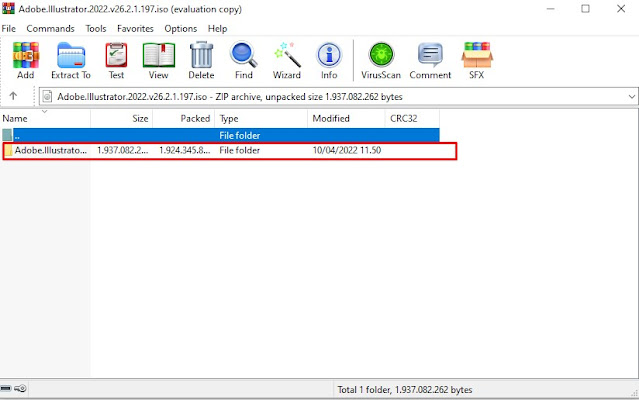Click status text Total 1 folder, 1.937.082.262 bytes
This screenshot has height=400, width=639.
(405, 390)
